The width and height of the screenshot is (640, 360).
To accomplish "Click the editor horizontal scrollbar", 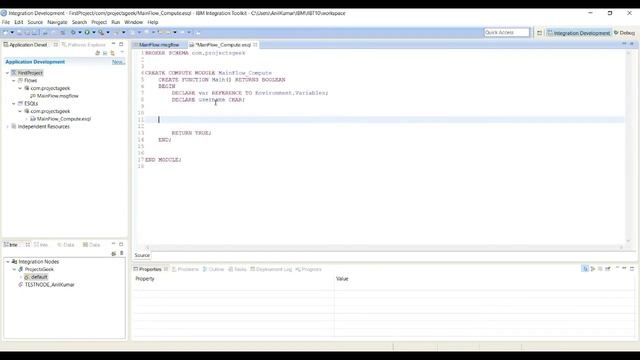I will point(384,247).
